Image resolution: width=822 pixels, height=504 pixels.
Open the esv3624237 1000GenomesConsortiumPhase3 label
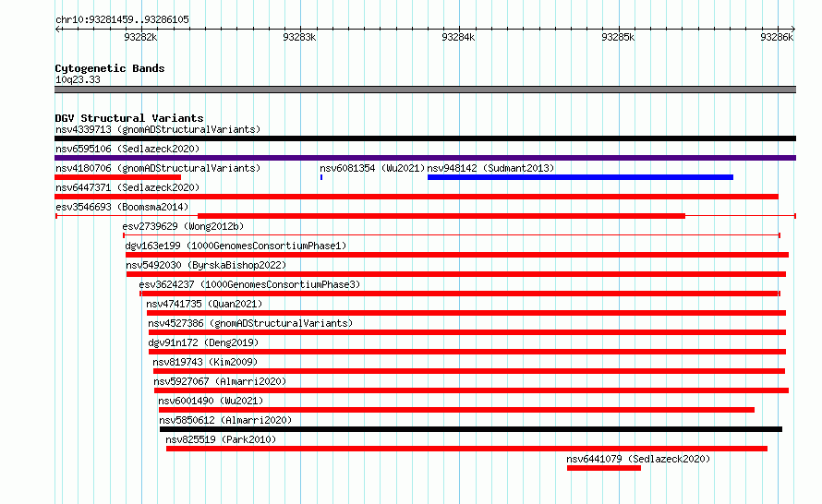pos(249,284)
